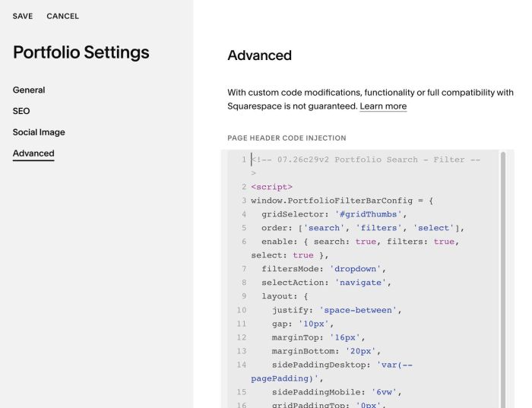Screen dimensions: 532x408
Task: Click the order array 'search' string
Action: (324, 228)
